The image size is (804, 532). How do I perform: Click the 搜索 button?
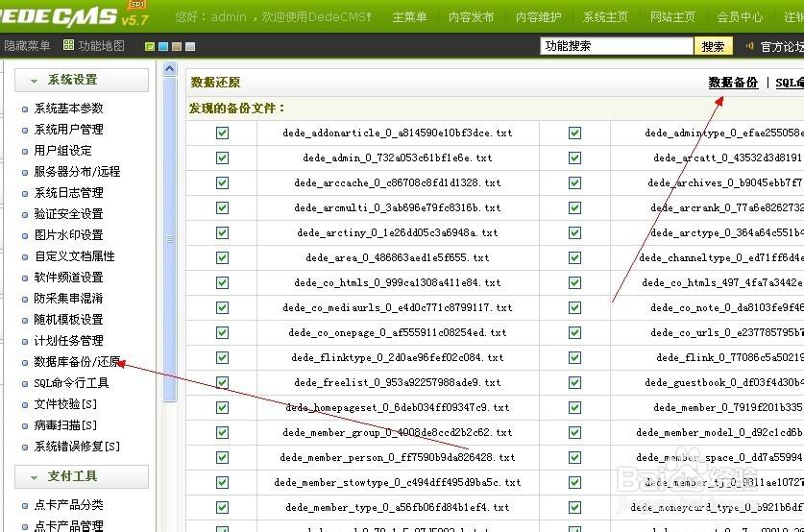pyautogui.click(x=713, y=46)
